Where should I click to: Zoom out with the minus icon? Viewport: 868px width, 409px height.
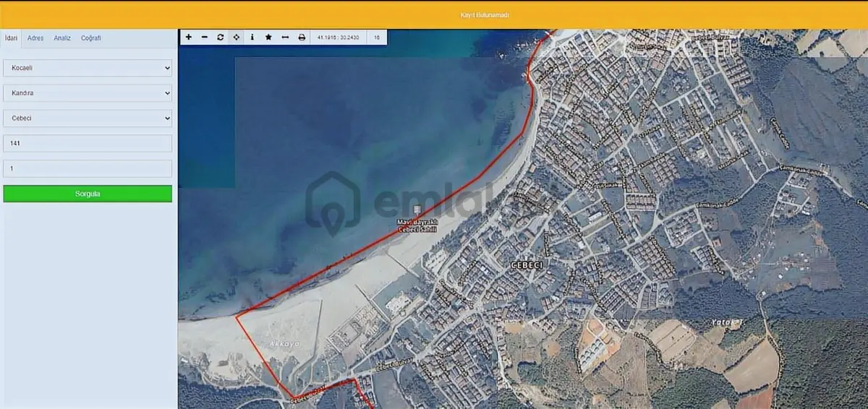[205, 37]
